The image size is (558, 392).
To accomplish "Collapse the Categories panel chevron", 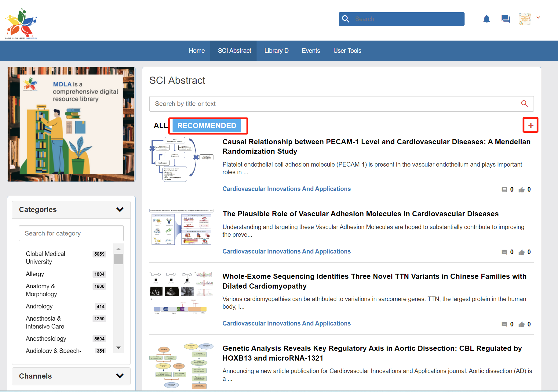I will 120,210.
